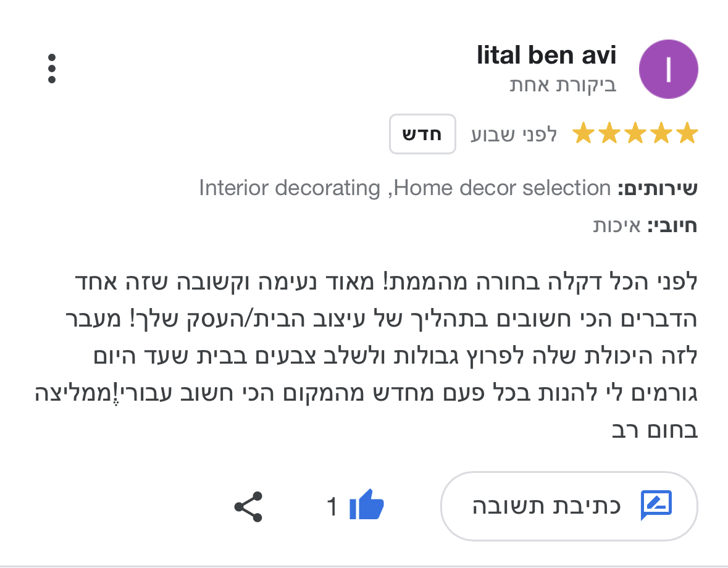Click the like count number "1"

coord(332,507)
